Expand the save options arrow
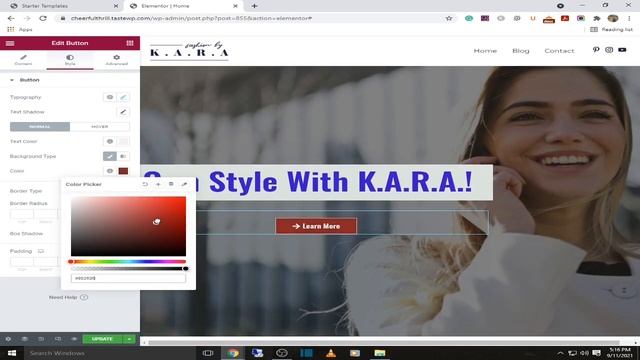The image size is (640, 360). tap(129, 339)
